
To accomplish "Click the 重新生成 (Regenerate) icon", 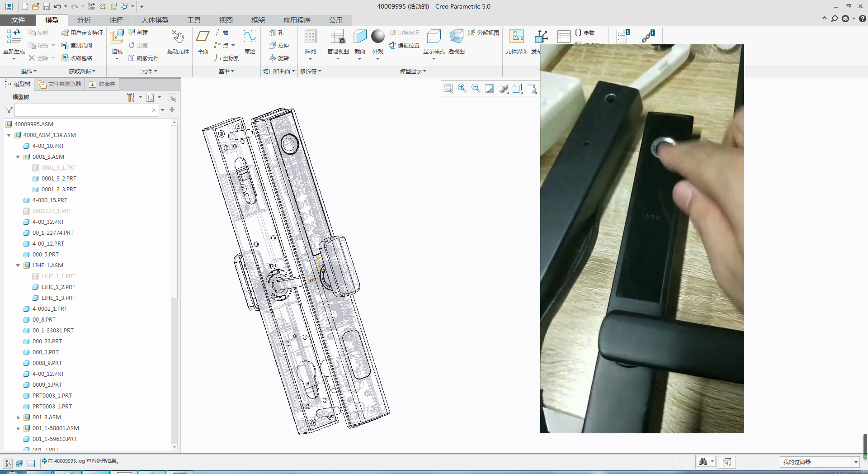I will click(x=14, y=37).
